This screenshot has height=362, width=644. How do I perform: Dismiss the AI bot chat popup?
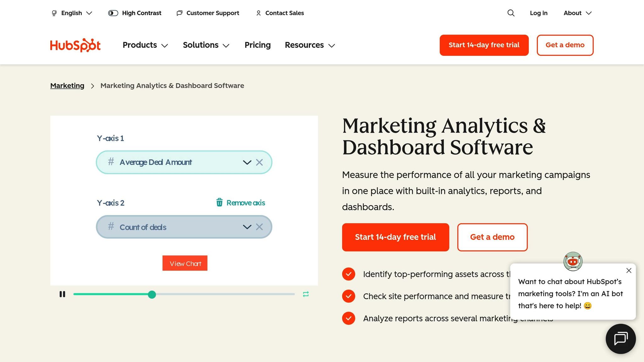point(629,270)
